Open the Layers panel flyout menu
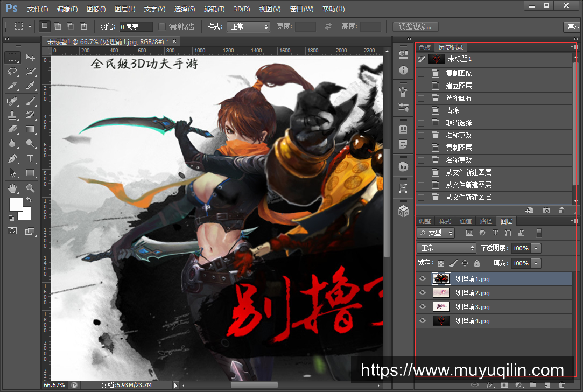This screenshot has width=583, height=392. pos(574,221)
